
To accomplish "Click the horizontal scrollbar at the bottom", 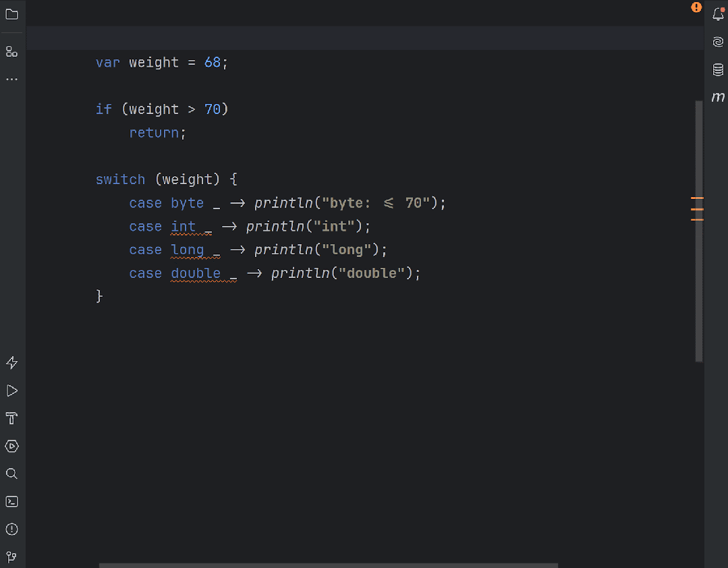I will pyautogui.click(x=328, y=565).
